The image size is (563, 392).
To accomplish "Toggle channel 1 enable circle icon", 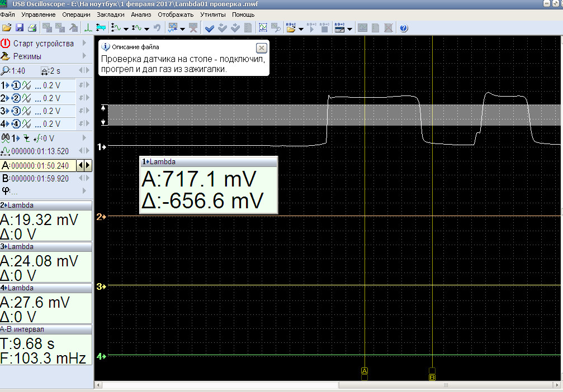I will point(16,85).
